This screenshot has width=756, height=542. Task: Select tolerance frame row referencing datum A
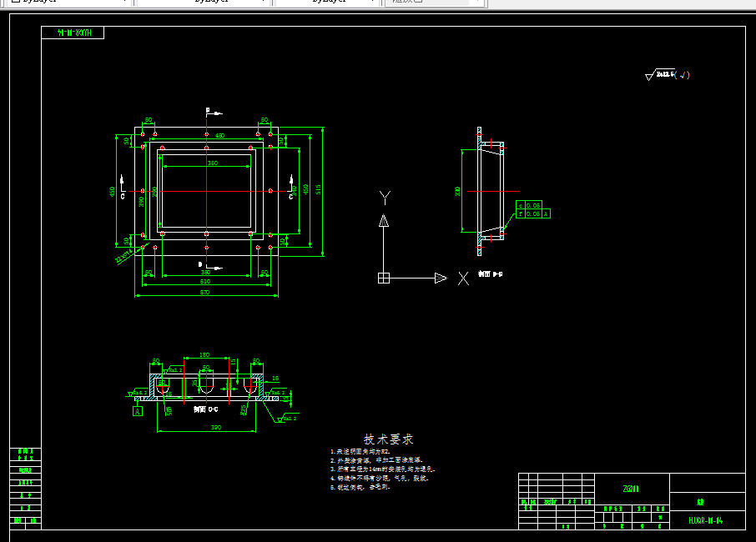tap(532, 214)
